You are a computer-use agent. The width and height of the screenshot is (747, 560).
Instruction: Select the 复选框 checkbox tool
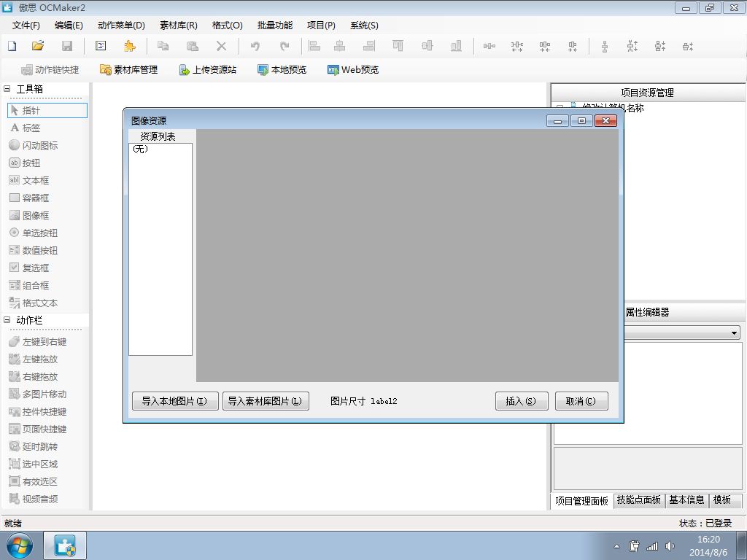[29, 268]
